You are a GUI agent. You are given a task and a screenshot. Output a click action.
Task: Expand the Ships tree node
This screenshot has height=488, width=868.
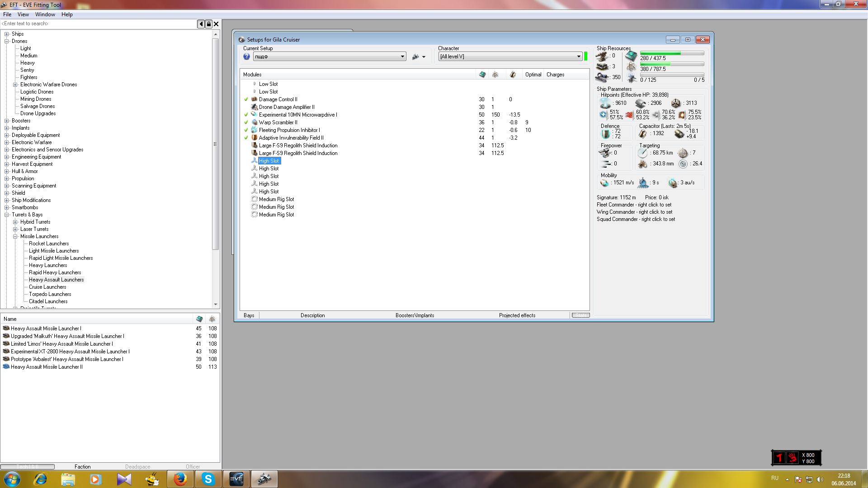7,34
